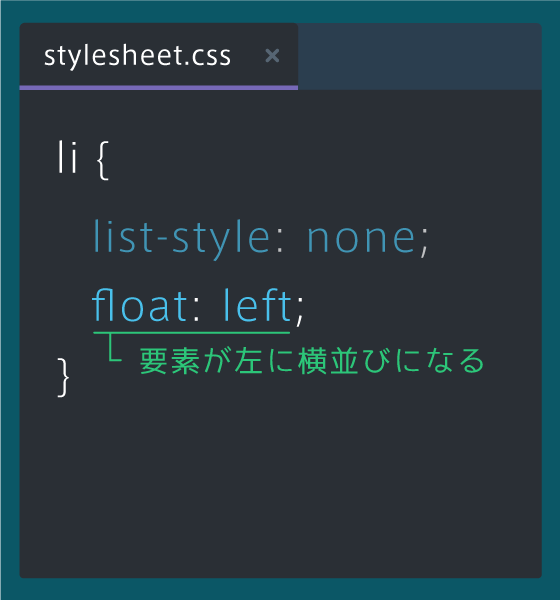
Task: Click the left value
Action: (x=258, y=305)
